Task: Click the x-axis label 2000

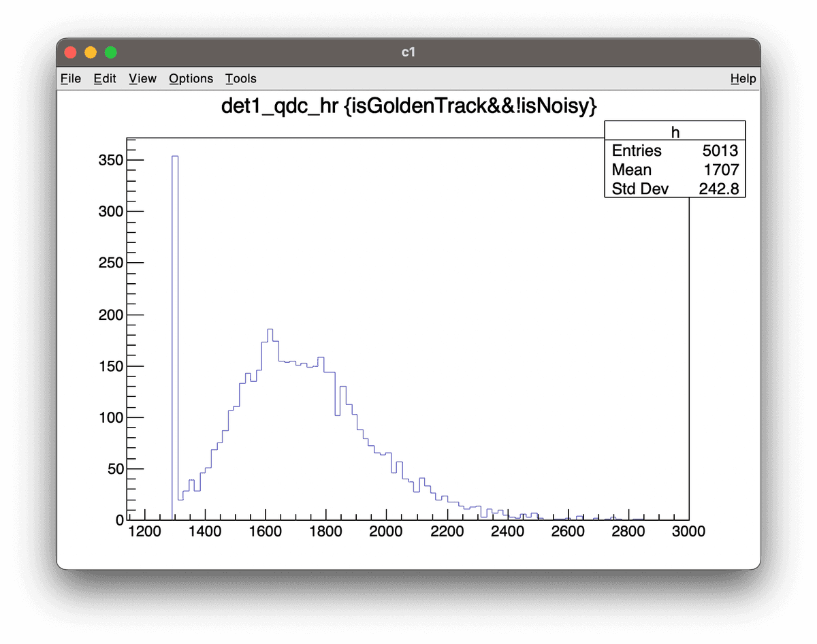Action: point(387,532)
